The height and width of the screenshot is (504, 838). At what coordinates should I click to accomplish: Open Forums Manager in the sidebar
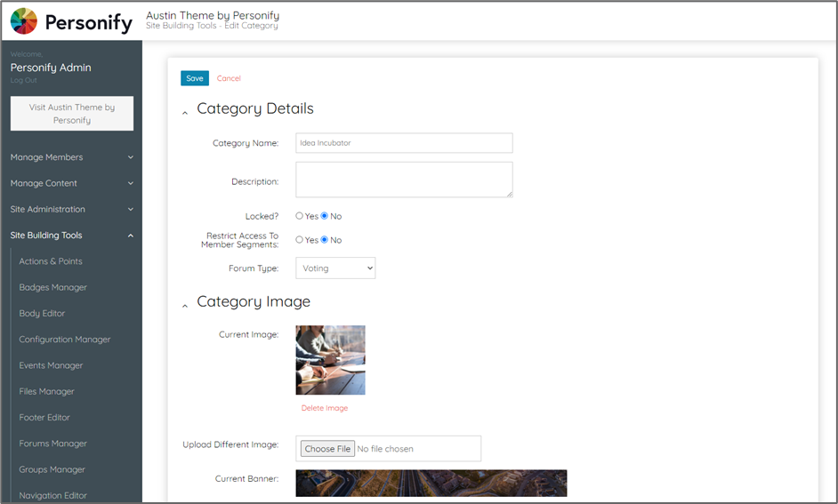[53, 444]
